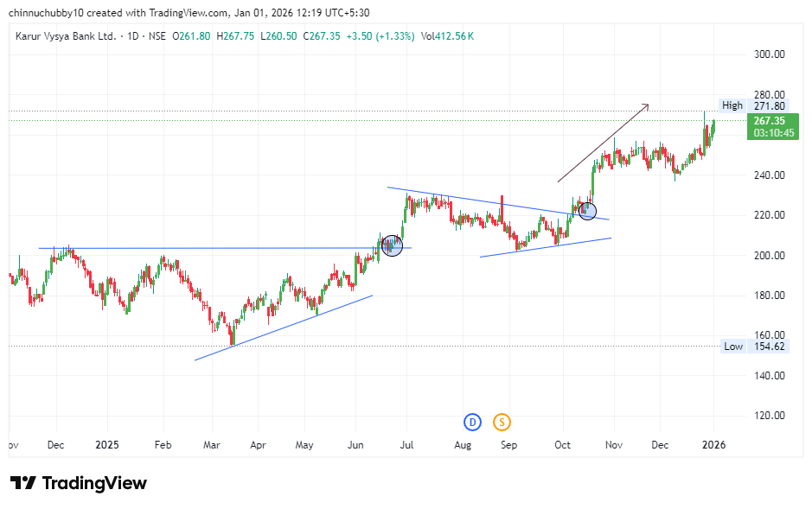Click the S stock split marker icon
This screenshot has width=812, height=509.
point(502,423)
